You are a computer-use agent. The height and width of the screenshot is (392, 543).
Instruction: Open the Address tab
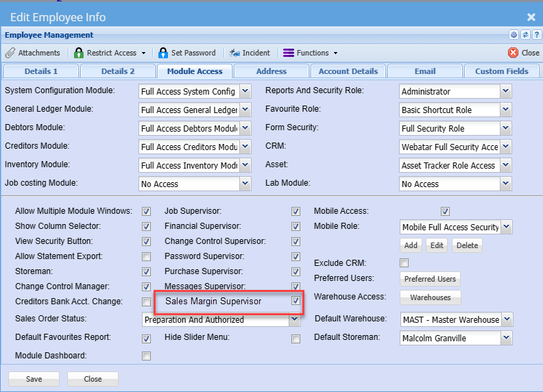coord(271,71)
